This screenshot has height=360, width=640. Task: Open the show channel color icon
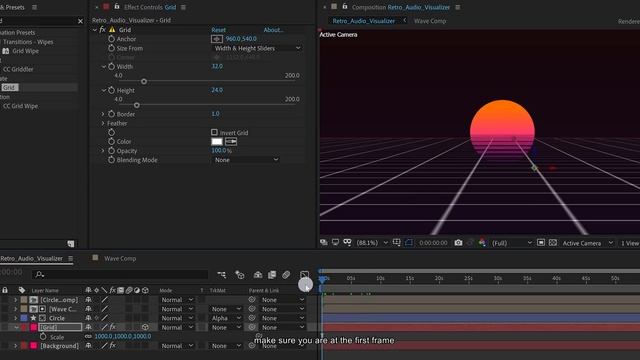[x=482, y=243]
